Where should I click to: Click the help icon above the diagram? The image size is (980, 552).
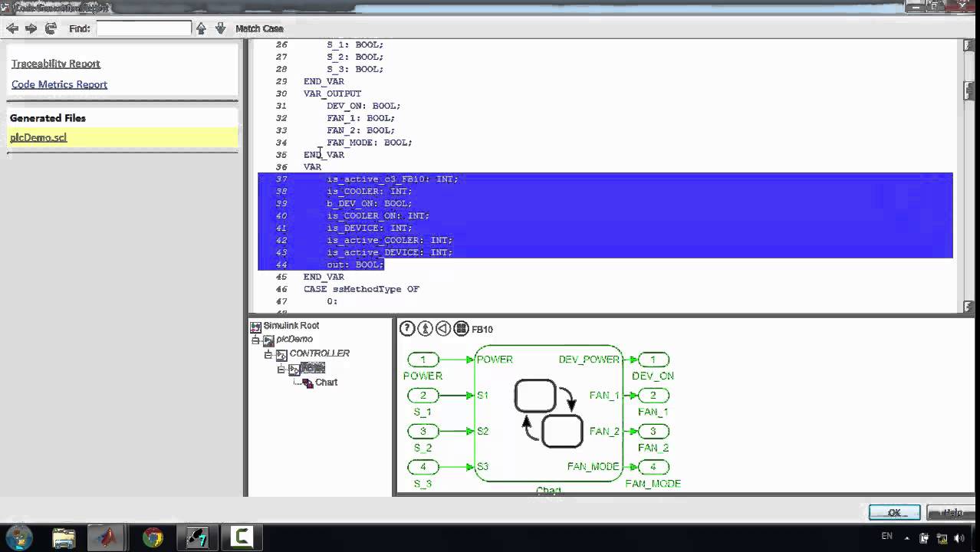(x=407, y=329)
